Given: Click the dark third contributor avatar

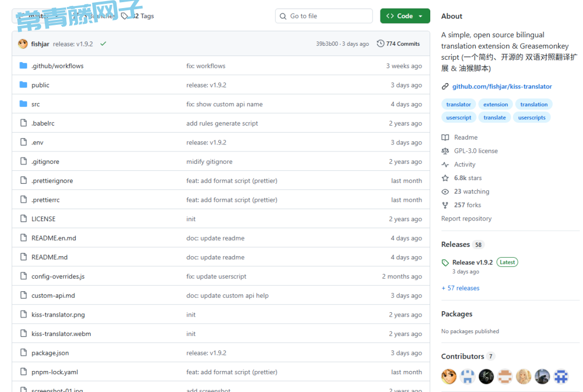Looking at the screenshot, I should [x=486, y=376].
